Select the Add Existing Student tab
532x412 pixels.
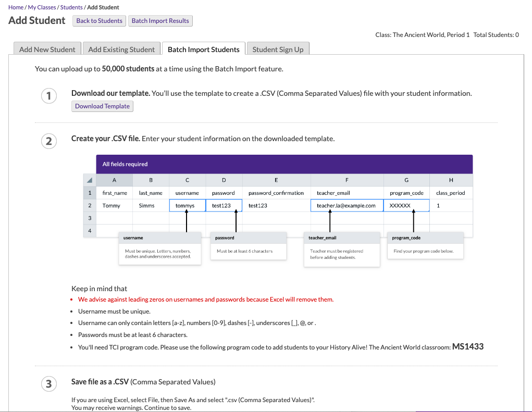coord(121,49)
